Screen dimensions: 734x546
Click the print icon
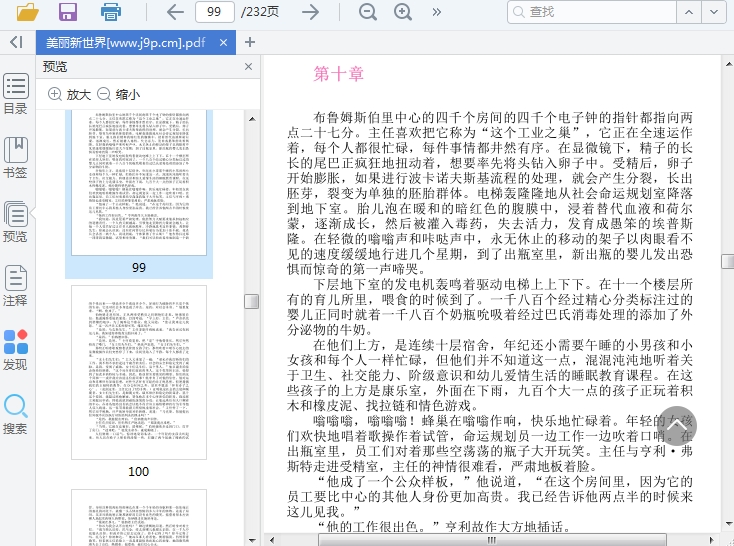pos(111,12)
